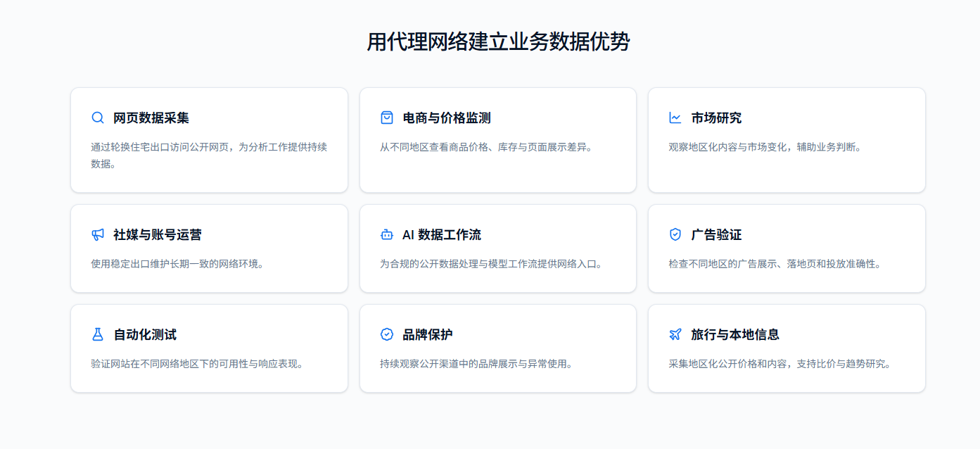The width and height of the screenshot is (980, 449).
Task: Click the 广告验证 heading text
Action: [716, 234]
